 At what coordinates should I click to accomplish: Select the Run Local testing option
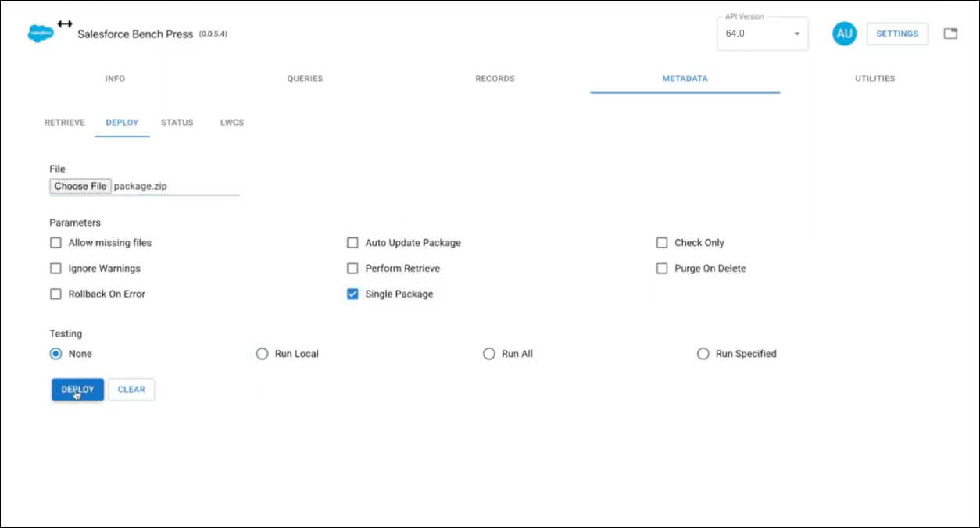[262, 354]
